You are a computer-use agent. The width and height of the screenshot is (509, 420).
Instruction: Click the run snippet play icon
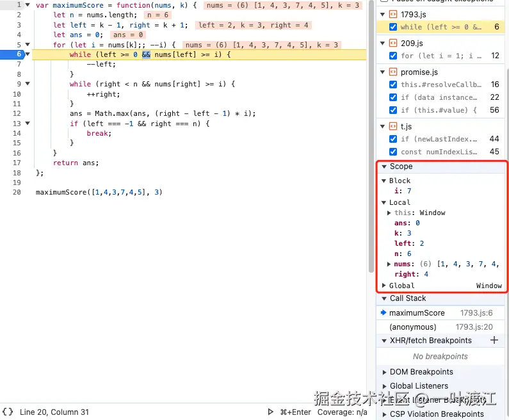[270, 412]
